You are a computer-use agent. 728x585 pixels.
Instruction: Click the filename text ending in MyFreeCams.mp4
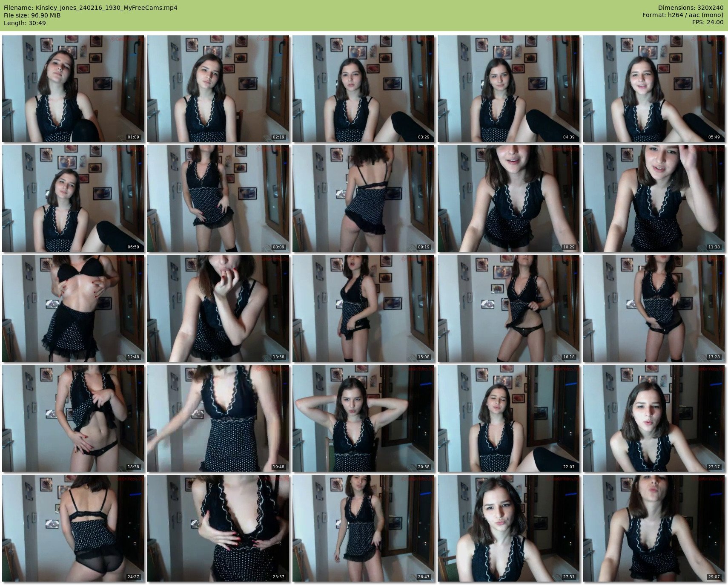click(91, 8)
